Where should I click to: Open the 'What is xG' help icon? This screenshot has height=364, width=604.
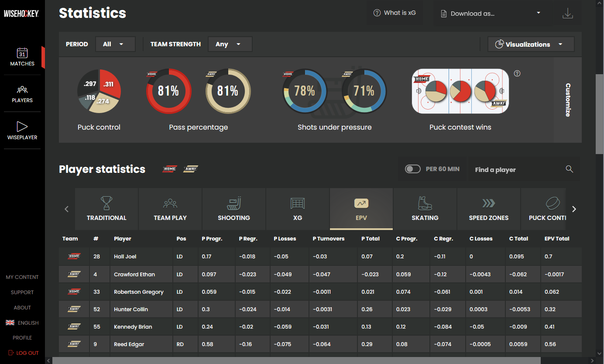pyautogui.click(x=377, y=13)
